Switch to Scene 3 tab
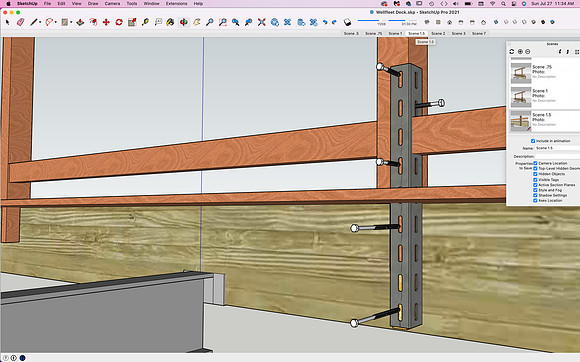 [x=458, y=33]
